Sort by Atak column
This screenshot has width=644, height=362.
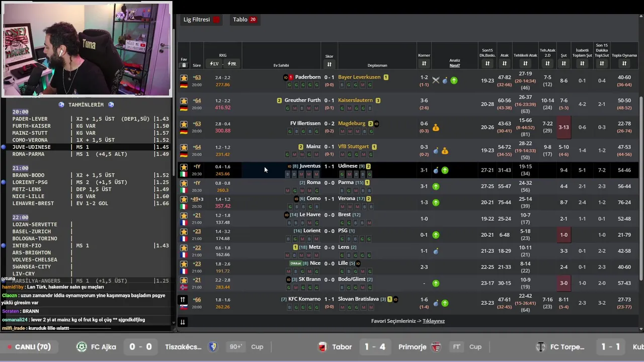pos(504,63)
